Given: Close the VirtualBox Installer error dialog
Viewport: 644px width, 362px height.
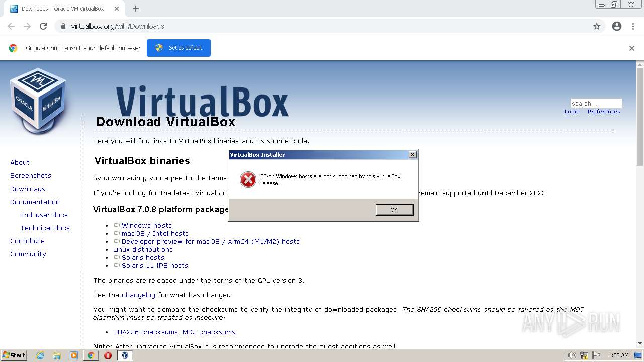Looking at the screenshot, I should 413,155.
